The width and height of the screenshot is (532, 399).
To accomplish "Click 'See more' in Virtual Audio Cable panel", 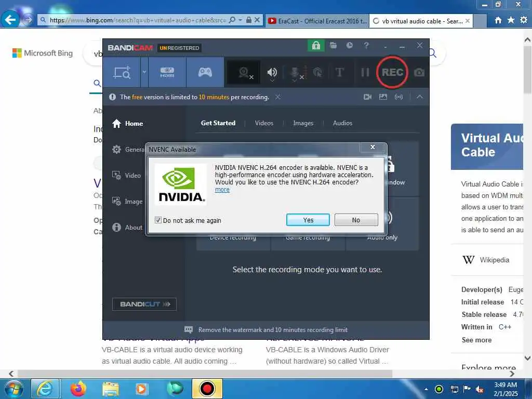I will (476, 340).
